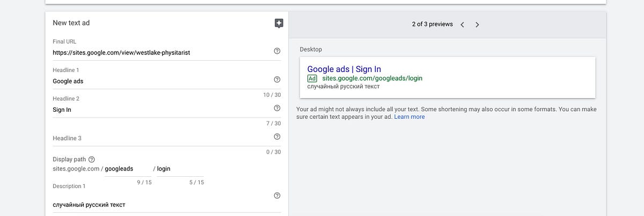Edit the googleads display path field

point(128,169)
